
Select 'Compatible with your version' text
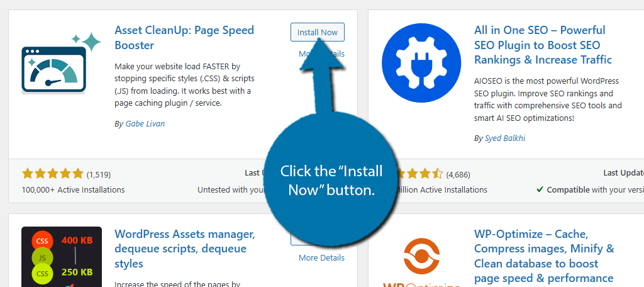click(x=594, y=190)
